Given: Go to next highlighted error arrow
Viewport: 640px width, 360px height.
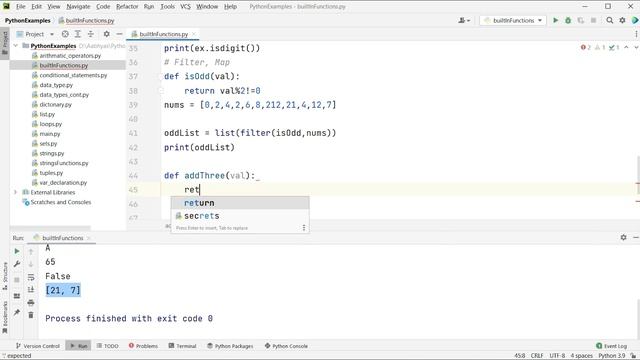Looking at the screenshot, I should 636,48.
